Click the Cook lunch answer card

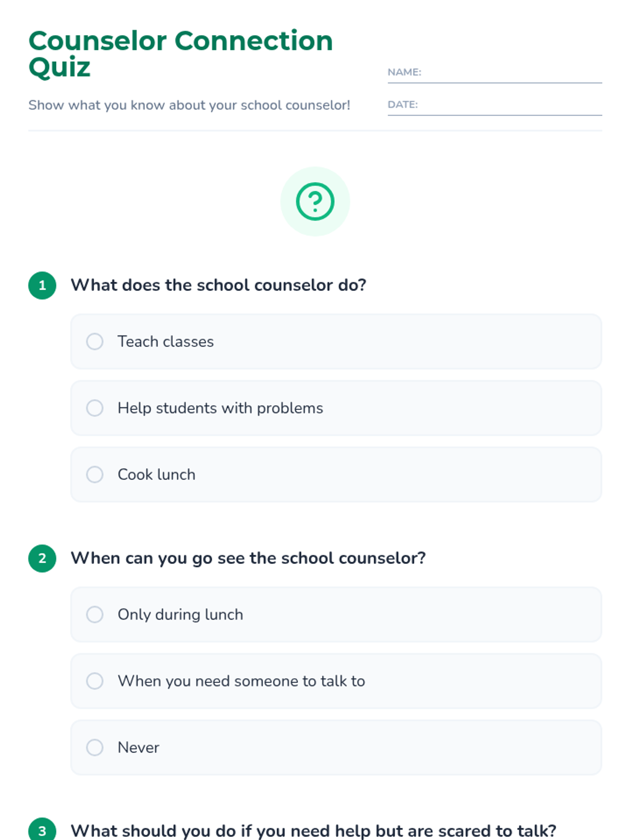pyautogui.click(x=336, y=475)
